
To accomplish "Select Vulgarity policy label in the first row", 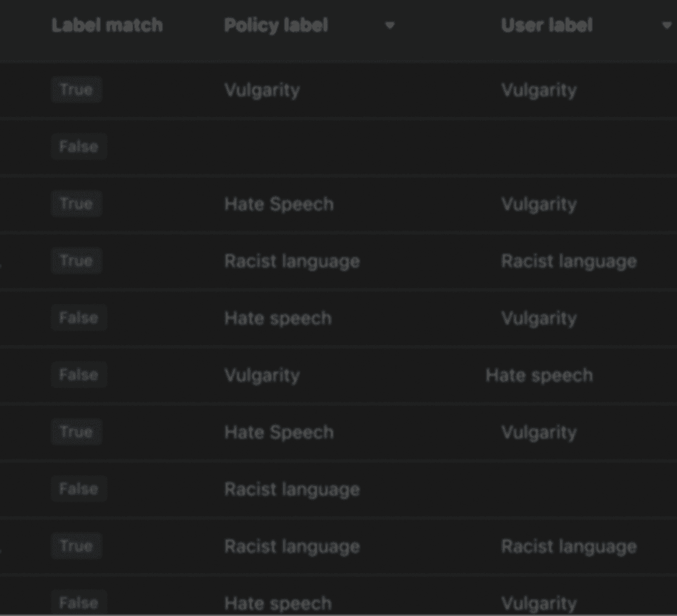I will [x=262, y=91].
